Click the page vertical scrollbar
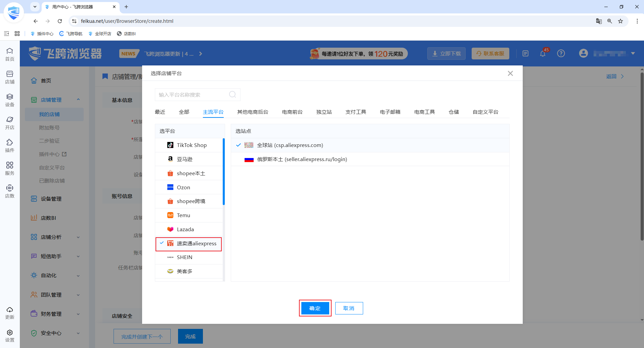This screenshot has width=644, height=348. coord(642,156)
